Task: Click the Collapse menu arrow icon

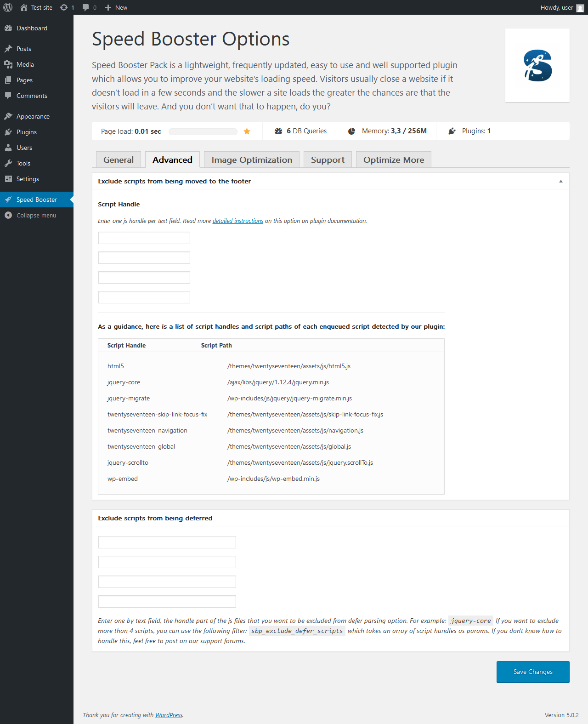Action: [8, 215]
